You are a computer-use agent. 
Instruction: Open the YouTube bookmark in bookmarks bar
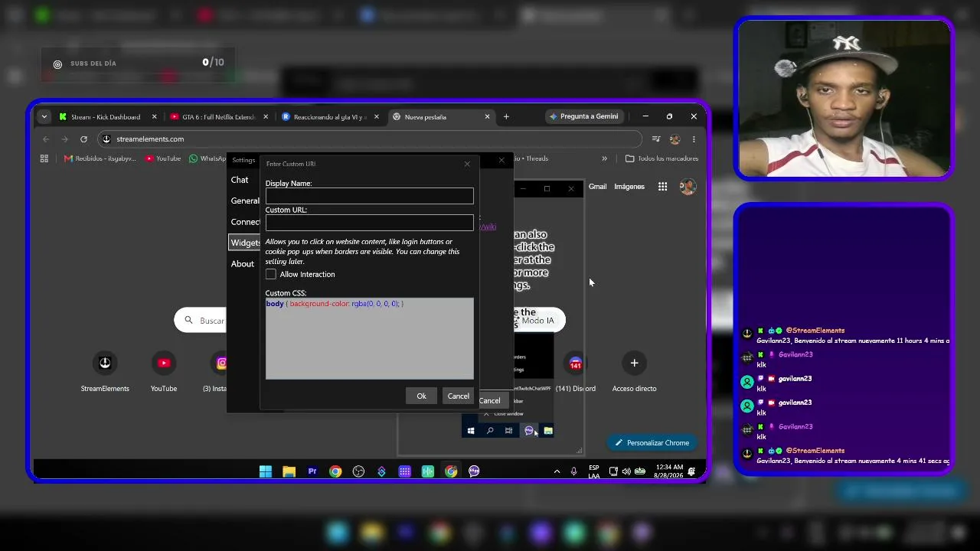pyautogui.click(x=163, y=158)
